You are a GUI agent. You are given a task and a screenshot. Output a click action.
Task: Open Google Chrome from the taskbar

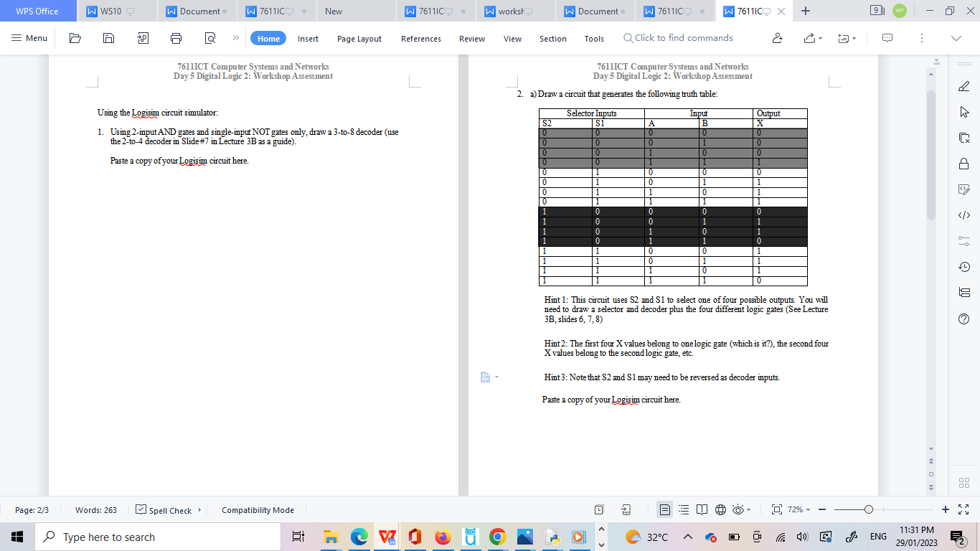point(498,537)
